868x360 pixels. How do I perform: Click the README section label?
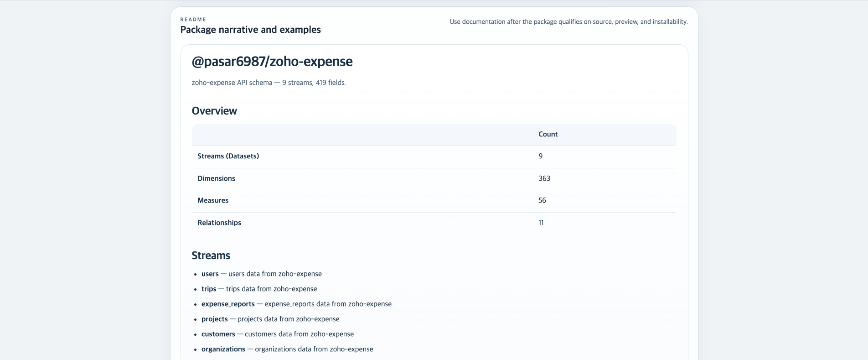[x=193, y=20]
